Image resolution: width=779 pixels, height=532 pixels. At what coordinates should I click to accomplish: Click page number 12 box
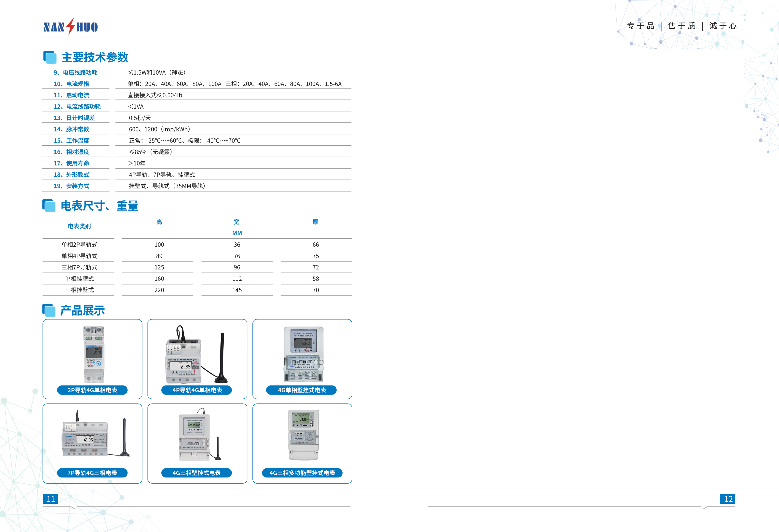point(727,499)
